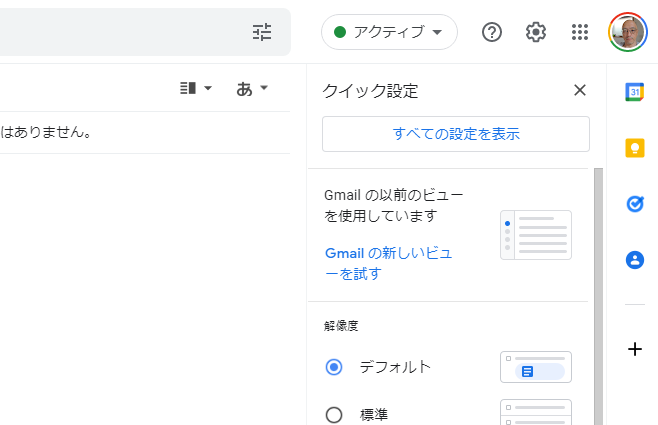Click the Settings gear icon
The height and width of the screenshot is (425, 658).
click(x=536, y=32)
